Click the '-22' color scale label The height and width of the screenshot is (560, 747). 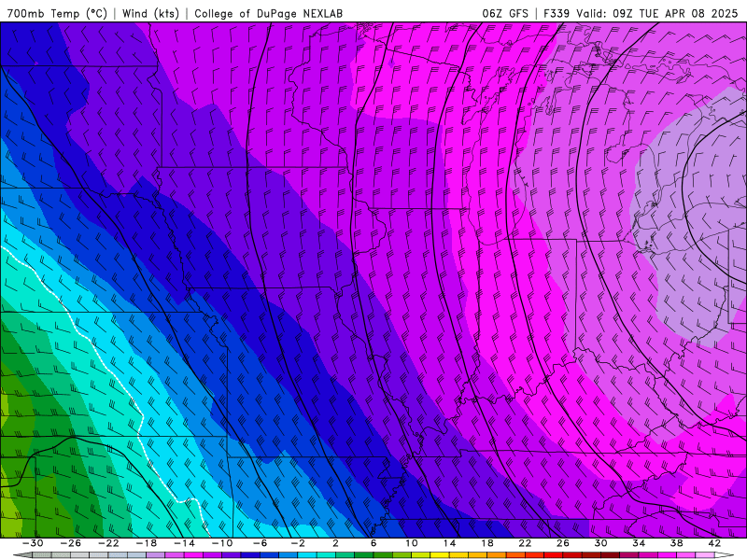pyautogui.click(x=108, y=543)
